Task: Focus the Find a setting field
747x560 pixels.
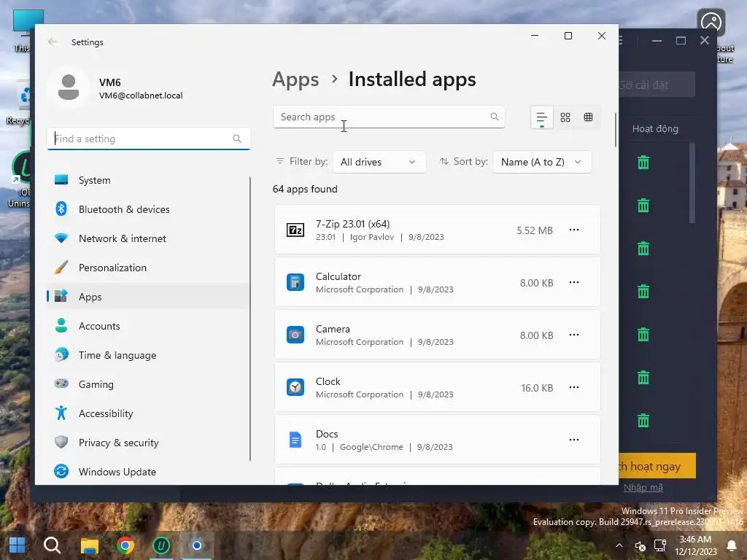Action: point(149,139)
